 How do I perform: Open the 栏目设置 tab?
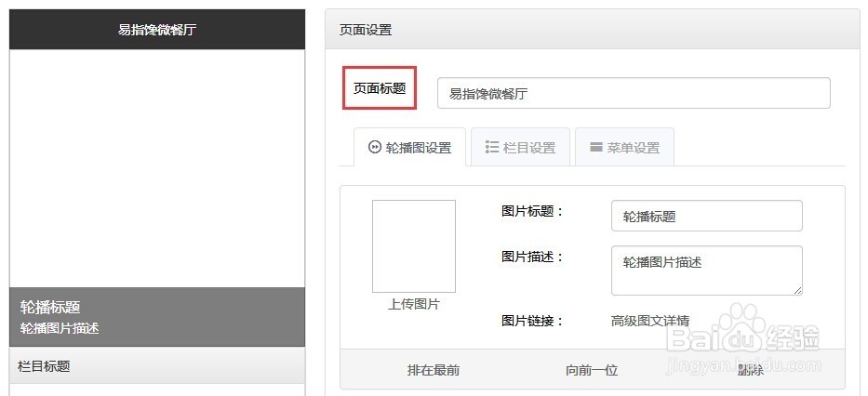(520, 147)
